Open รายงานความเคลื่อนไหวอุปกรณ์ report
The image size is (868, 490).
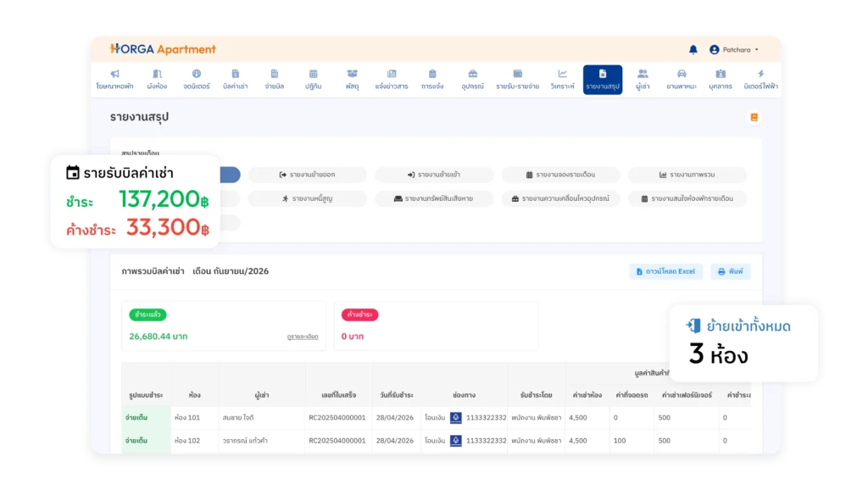coord(561,198)
